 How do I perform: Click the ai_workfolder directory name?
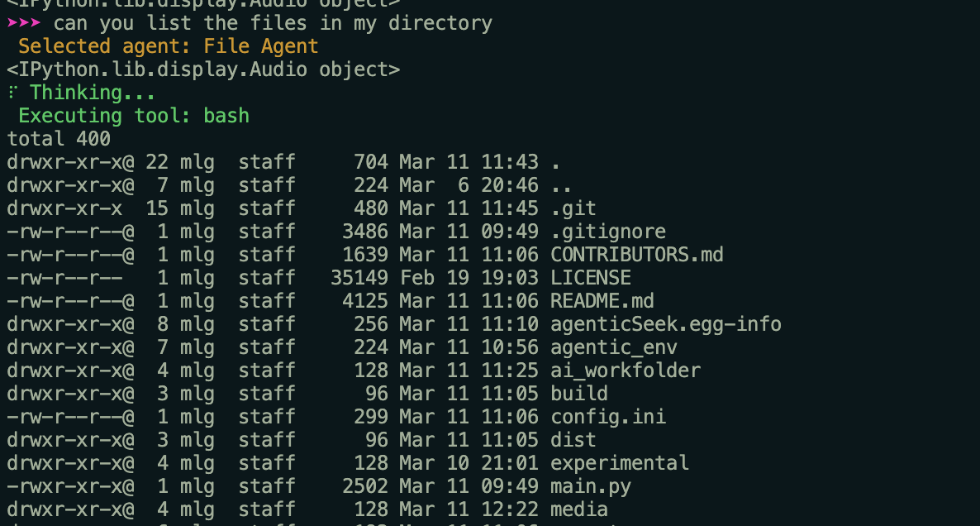pyautogui.click(x=625, y=371)
